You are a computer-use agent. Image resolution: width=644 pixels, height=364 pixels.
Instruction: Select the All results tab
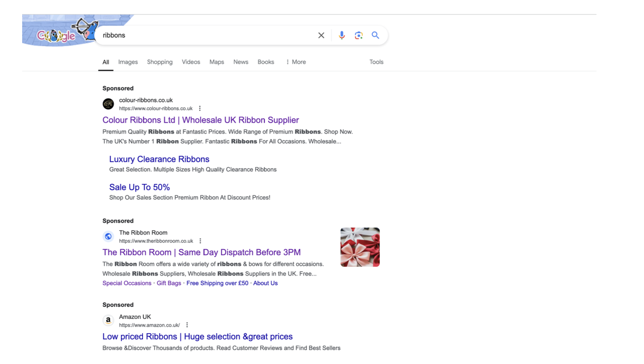106,62
